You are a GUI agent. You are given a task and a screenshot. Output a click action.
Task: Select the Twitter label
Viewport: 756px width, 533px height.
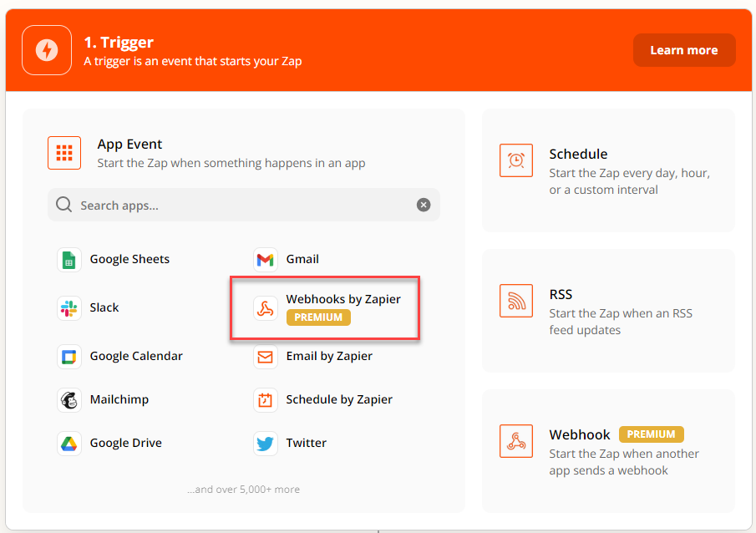[307, 443]
